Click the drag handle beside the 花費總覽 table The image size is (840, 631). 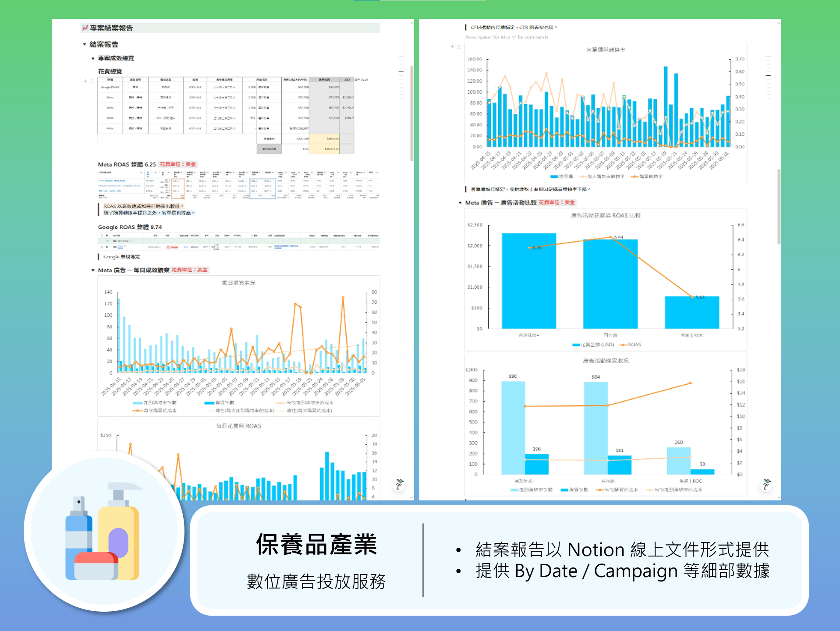(x=91, y=81)
